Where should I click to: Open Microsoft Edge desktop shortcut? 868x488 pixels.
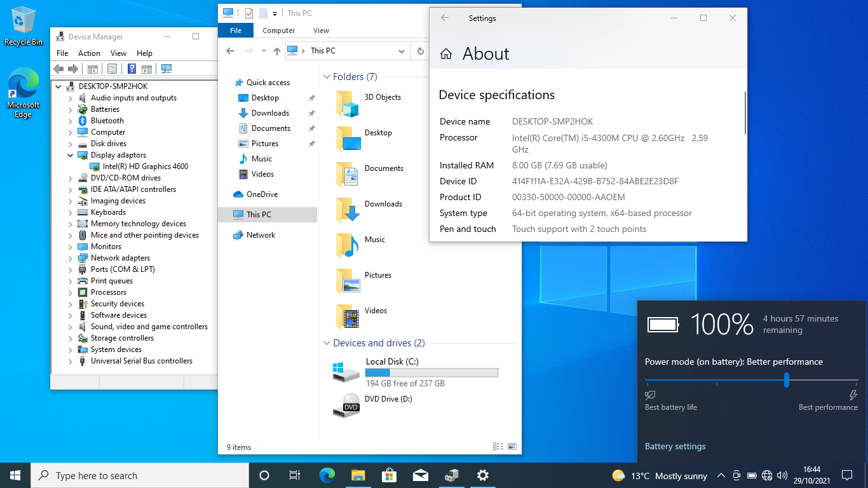[23, 94]
